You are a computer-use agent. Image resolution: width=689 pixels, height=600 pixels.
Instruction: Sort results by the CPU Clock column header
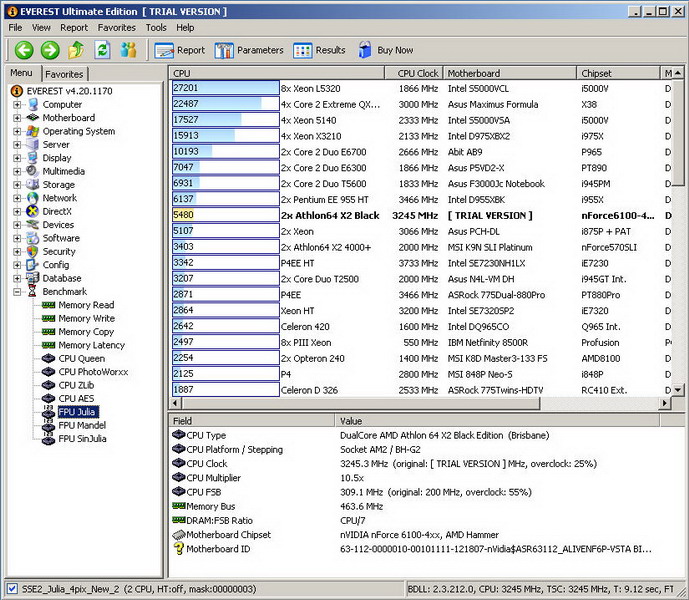[x=418, y=73]
